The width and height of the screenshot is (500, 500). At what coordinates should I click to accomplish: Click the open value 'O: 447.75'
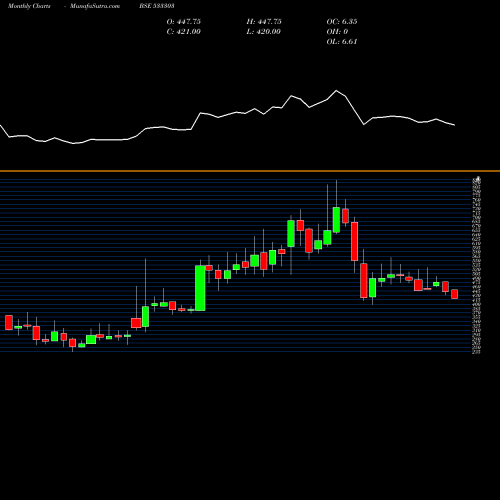click(x=184, y=22)
